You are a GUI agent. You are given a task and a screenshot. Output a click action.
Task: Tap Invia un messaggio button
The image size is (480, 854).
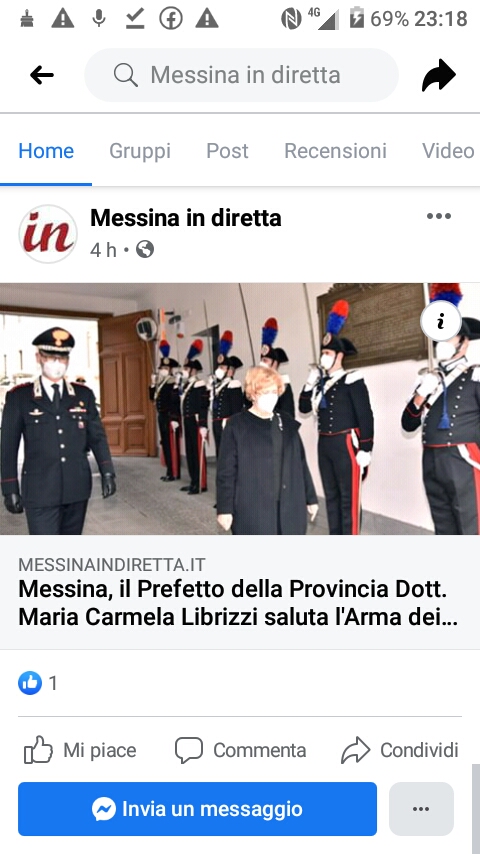[x=197, y=809]
